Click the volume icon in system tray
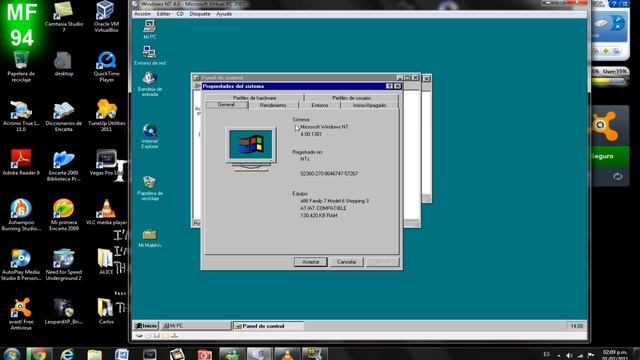The height and width of the screenshot is (360, 640). pyautogui.click(x=569, y=355)
